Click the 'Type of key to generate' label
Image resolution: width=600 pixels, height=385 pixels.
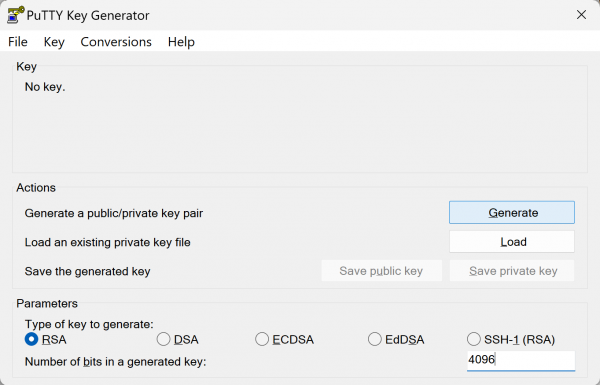89,324
